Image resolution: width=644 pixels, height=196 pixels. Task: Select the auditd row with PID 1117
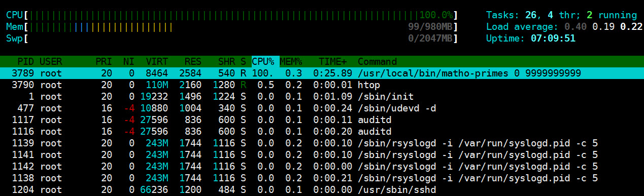click(322, 120)
